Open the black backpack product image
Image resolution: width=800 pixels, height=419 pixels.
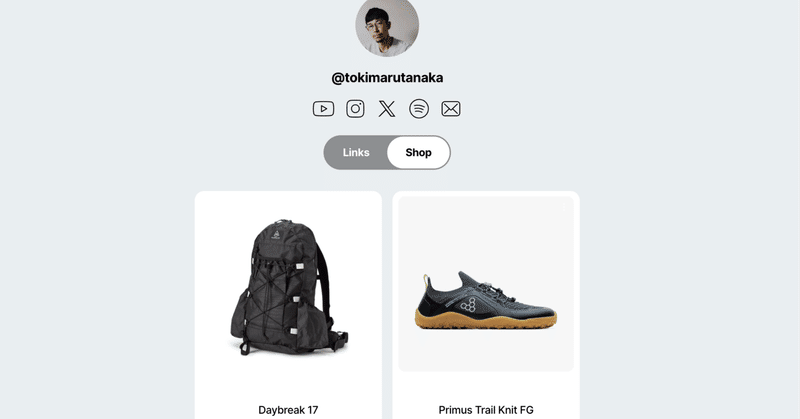[288, 288]
